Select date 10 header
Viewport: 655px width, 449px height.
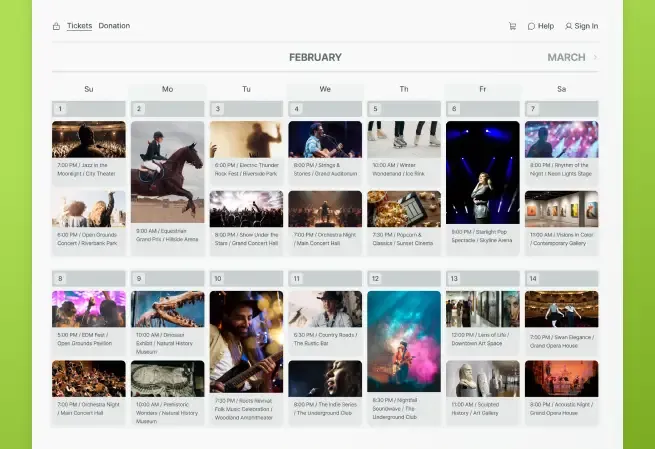coord(246,279)
